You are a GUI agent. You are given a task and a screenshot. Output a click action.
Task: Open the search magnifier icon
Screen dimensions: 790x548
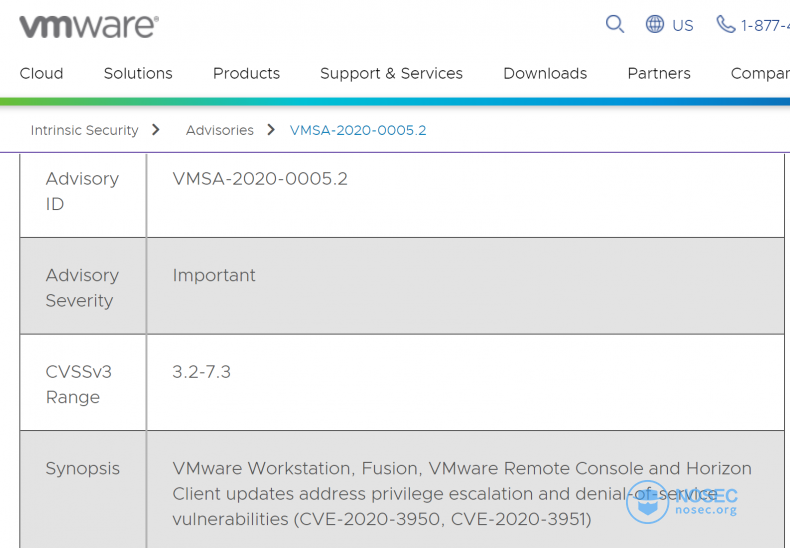click(615, 24)
